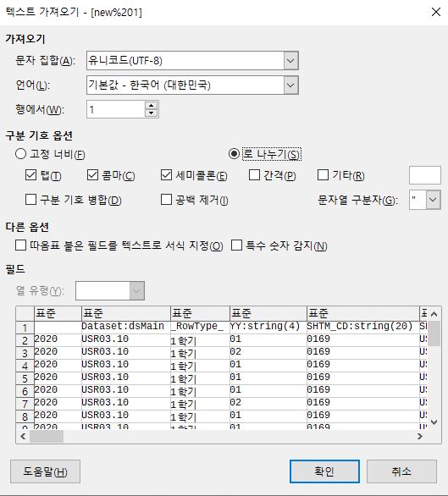Enable the 간격 separator checkbox

pyautogui.click(x=254, y=175)
